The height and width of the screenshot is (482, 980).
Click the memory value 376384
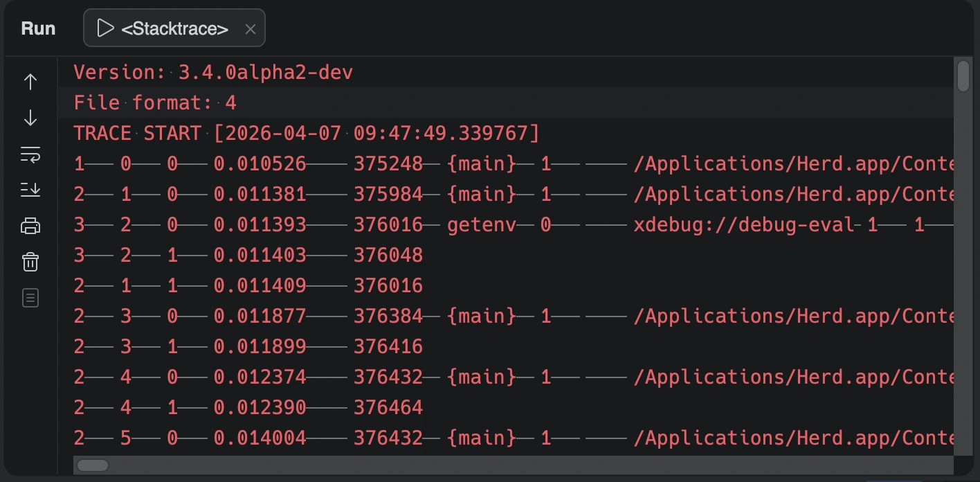pyautogui.click(x=388, y=316)
